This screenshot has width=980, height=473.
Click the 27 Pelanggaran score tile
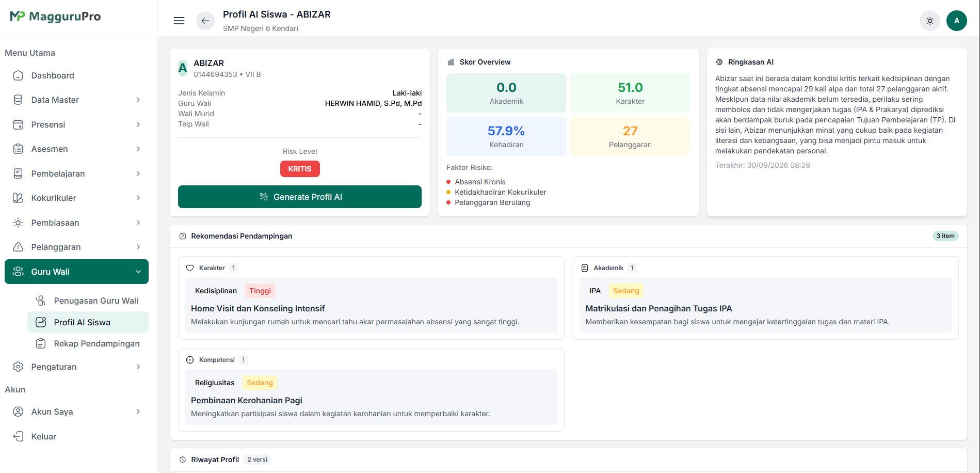click(630, 136)
